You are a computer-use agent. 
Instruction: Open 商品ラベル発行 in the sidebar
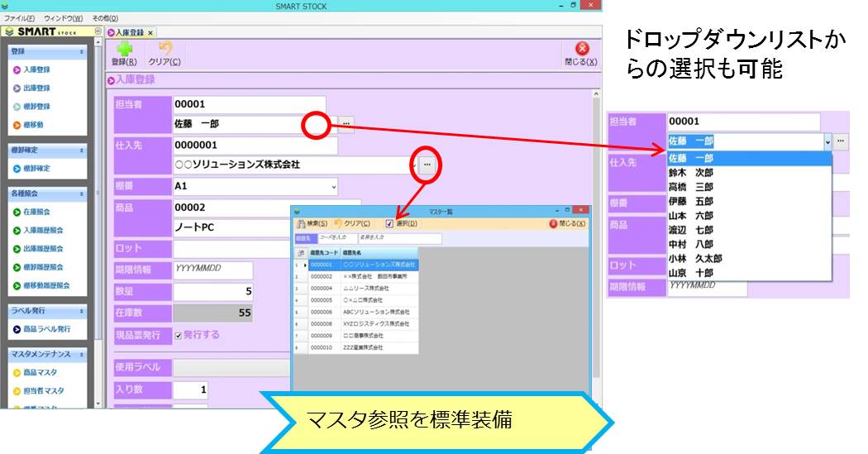click(41, 329)
